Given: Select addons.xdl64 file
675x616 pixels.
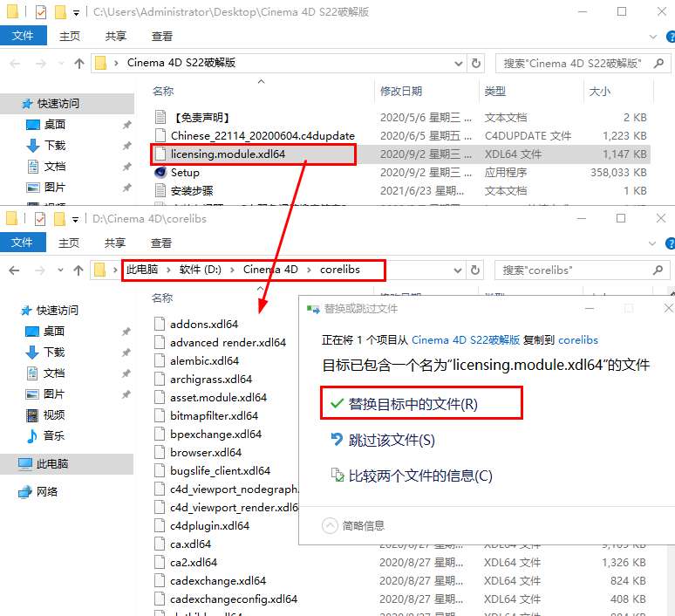Looking at the screenshot, I should coord(204,324).
